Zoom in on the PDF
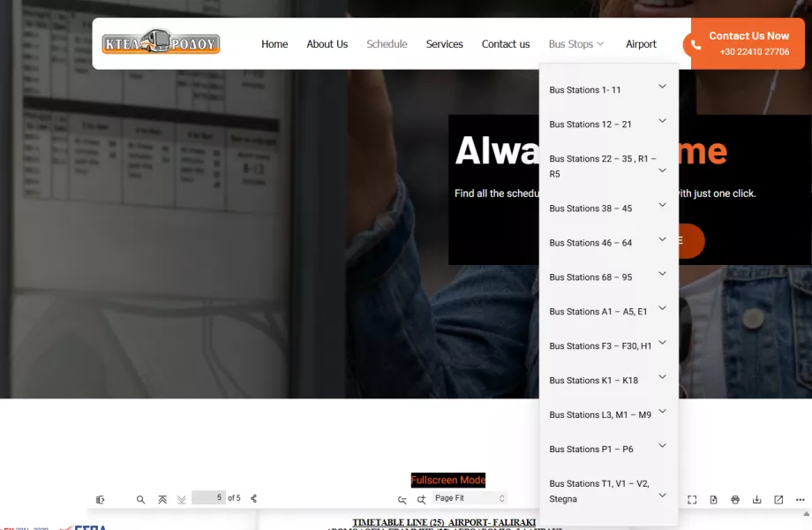Image resolution: width=812 pixels, height=530 pixels. point(421,500)
